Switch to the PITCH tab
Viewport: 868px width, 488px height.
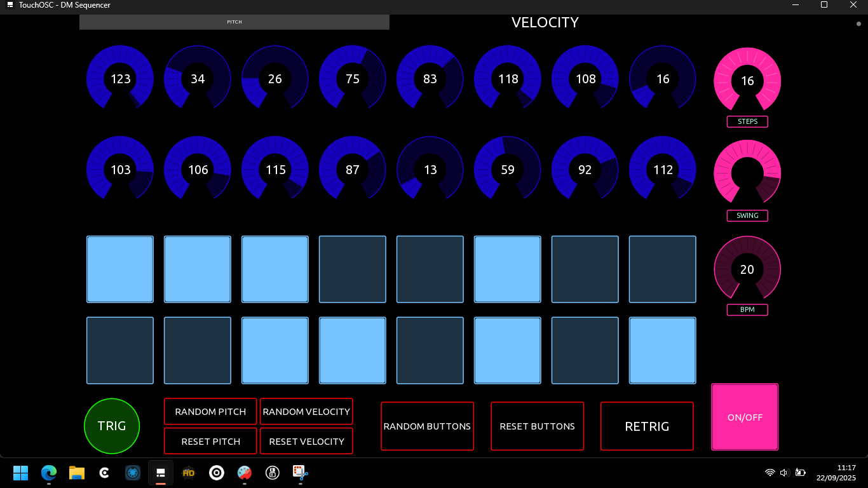[234, 22]
